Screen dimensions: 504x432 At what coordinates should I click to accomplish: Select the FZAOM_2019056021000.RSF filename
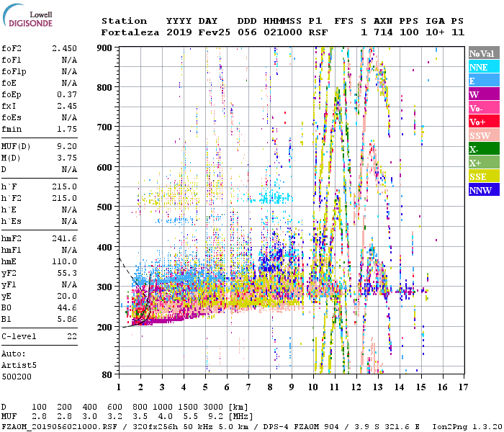[60, 426]
